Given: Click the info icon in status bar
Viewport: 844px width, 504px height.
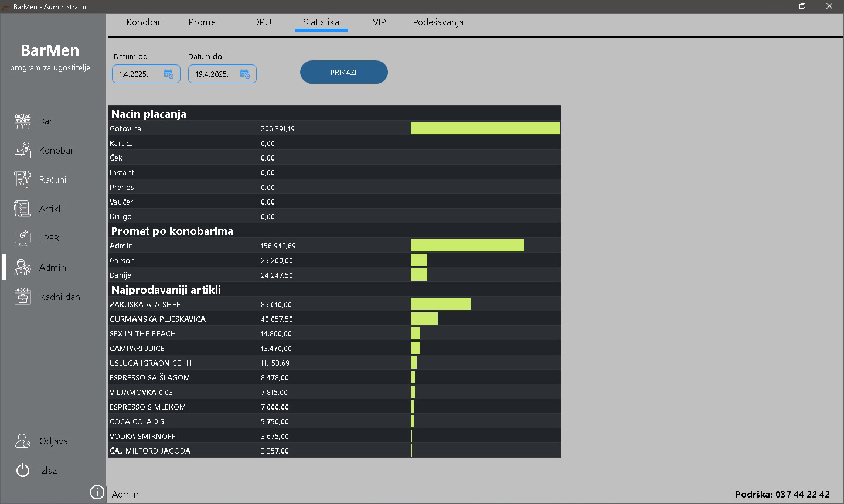Looking at the screenshot, I should tap(97, 492).
